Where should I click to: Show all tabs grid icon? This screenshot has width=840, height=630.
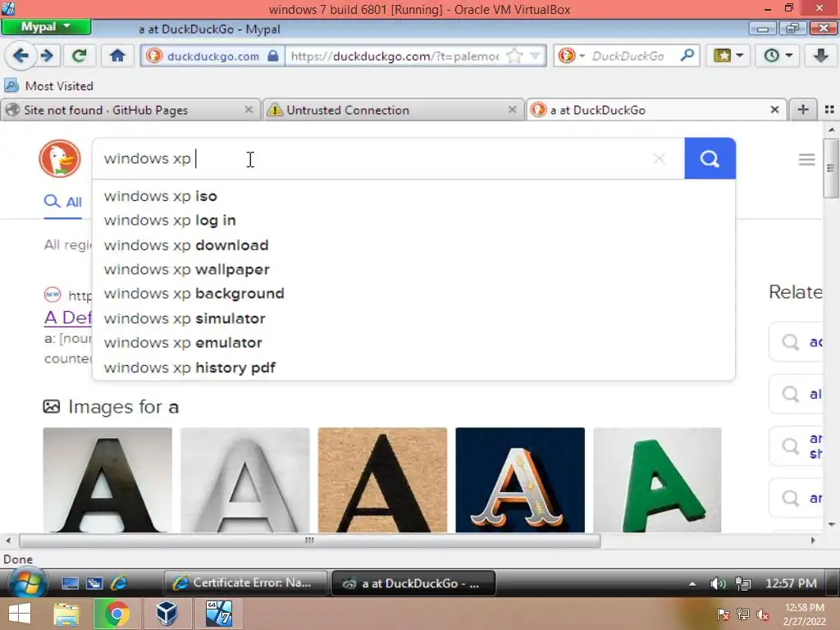pyautogui.click(x=829, y=110)
